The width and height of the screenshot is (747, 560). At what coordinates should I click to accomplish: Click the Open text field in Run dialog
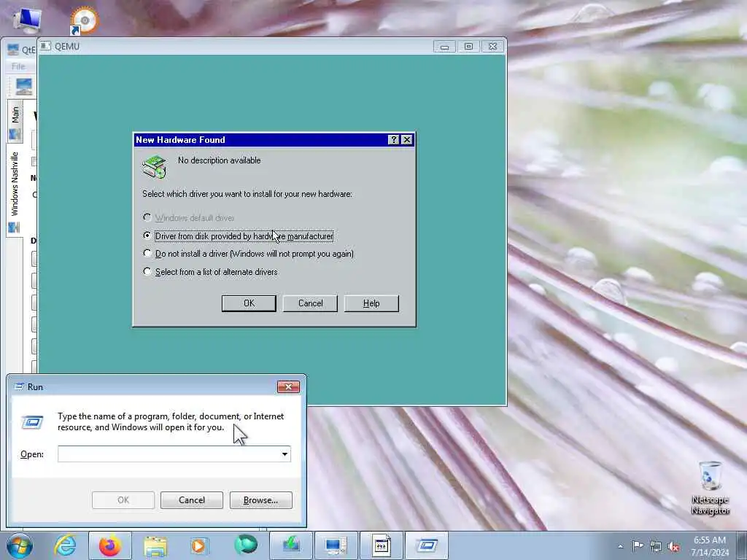[169, 454]
